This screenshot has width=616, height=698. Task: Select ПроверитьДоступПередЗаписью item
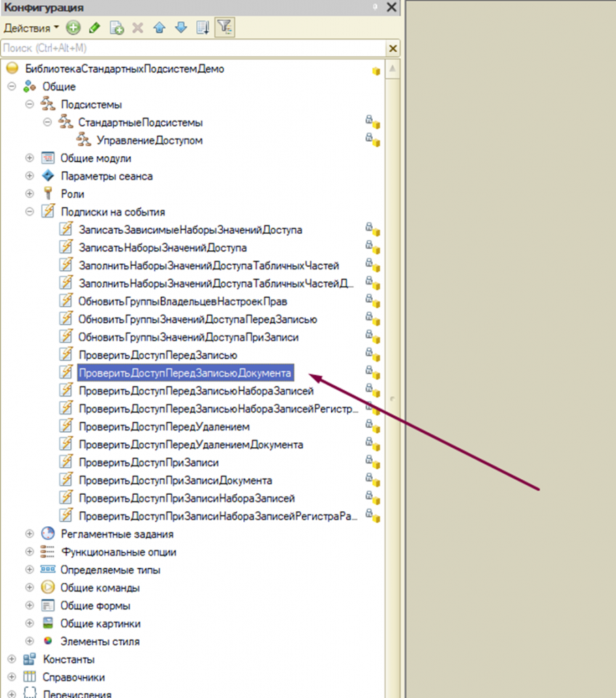coord(158,354)
